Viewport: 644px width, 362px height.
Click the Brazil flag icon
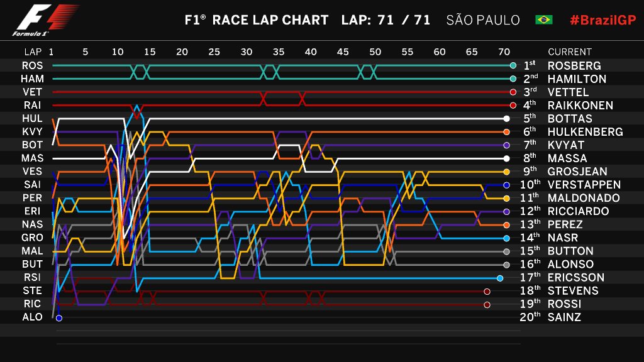[543, 20]
